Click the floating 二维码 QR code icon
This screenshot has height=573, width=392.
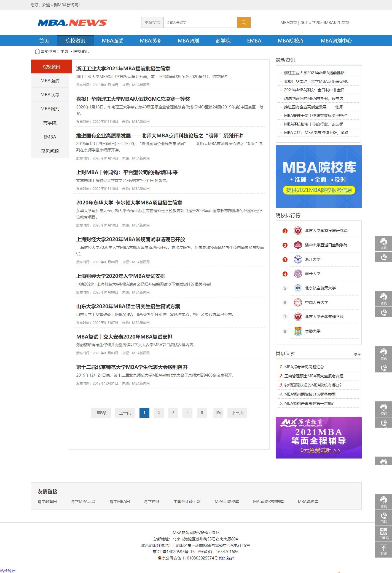click(383, 534)
